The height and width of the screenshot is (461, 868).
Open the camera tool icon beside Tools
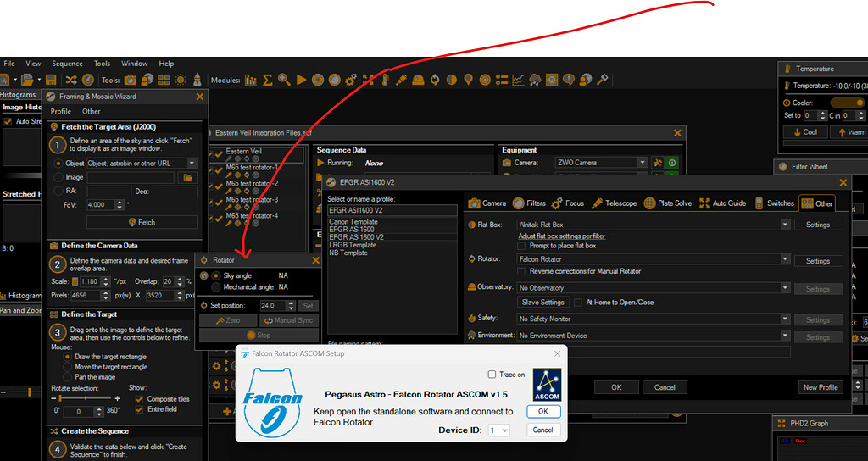130,80
